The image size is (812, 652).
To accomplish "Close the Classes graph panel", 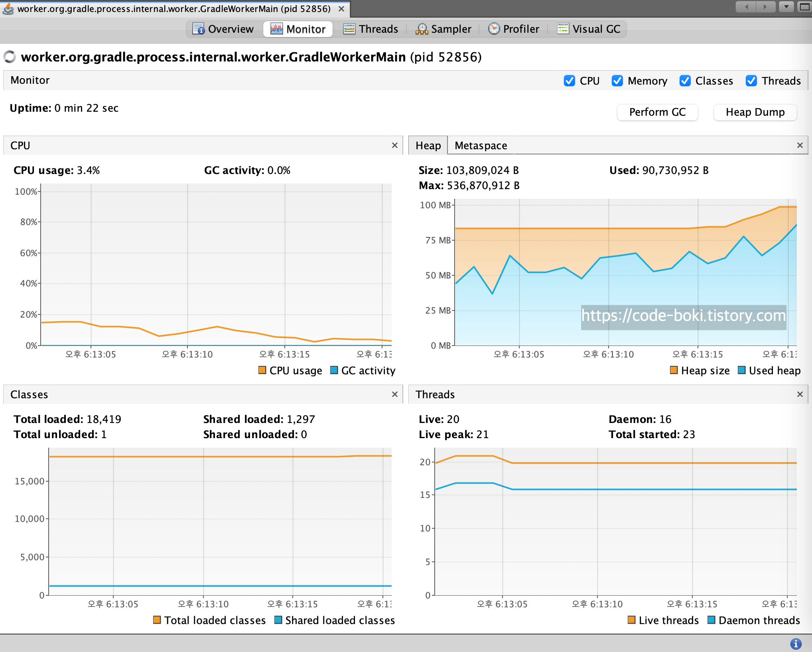I will click(394, 394).
